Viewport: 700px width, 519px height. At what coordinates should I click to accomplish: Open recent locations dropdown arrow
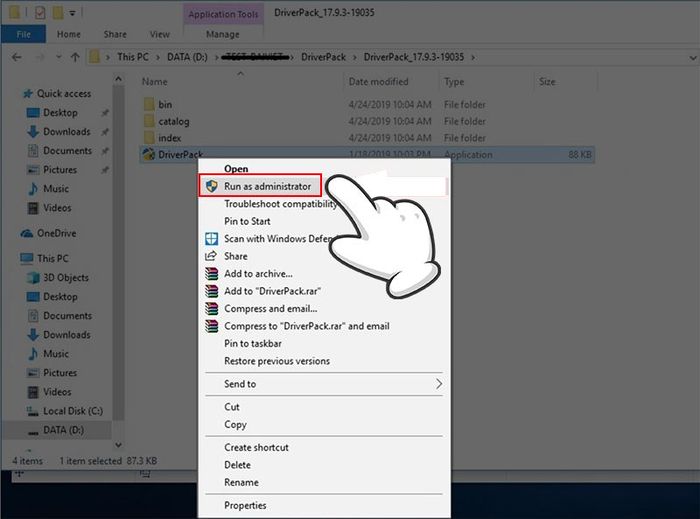pos(58,57)
